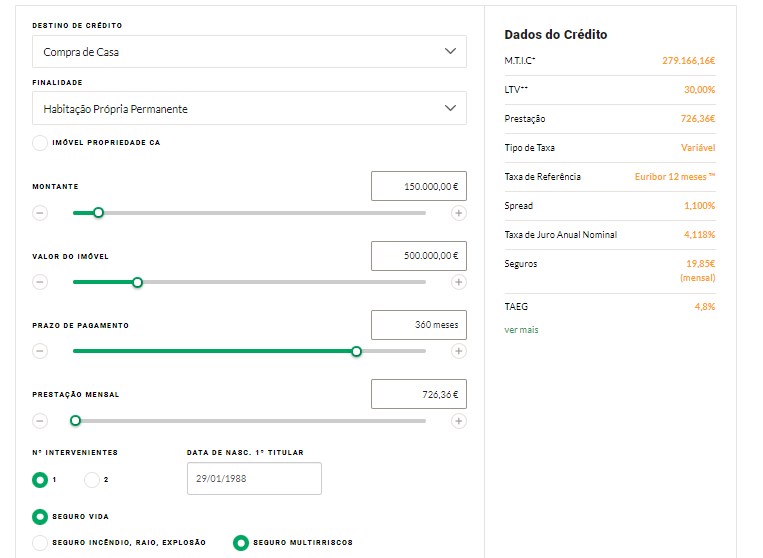This screenshot has width=763, height=558.
Task: Increase Valor do Imóvel with plus icon
Action: pos(458,282)
